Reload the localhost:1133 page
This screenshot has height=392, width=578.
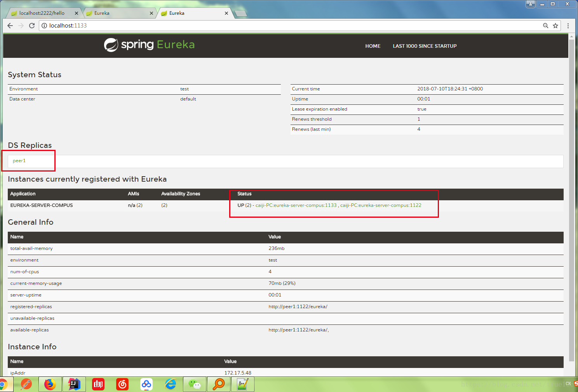(x=32, y=26)
